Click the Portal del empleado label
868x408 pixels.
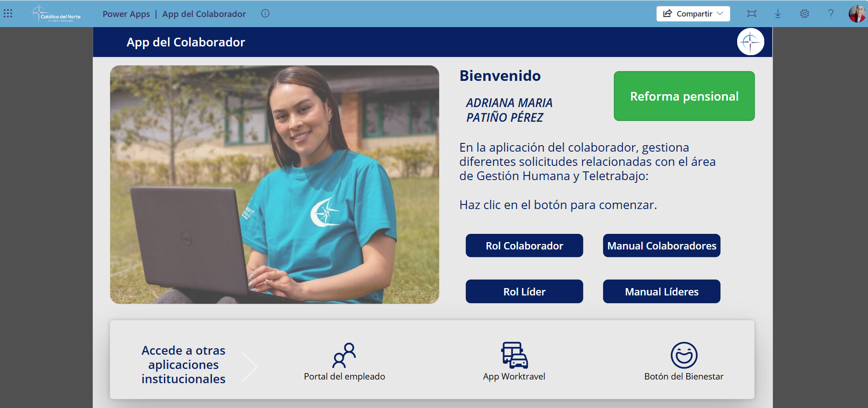(344, 376)
